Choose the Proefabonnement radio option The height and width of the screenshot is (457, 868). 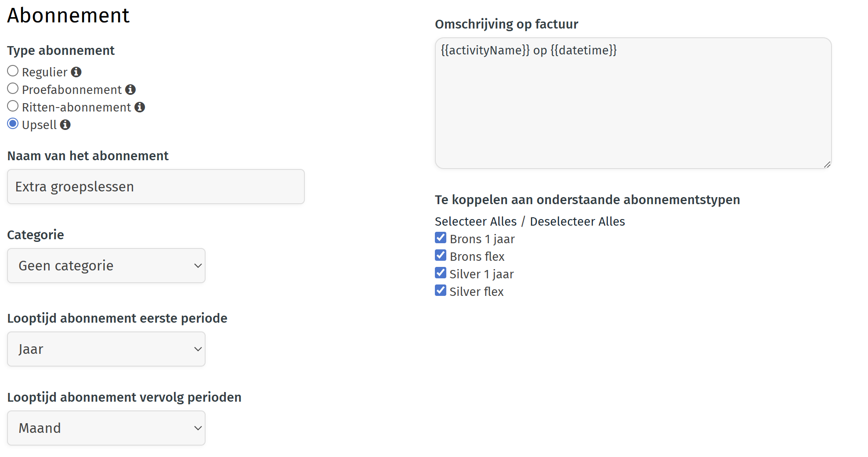point(13,89)
